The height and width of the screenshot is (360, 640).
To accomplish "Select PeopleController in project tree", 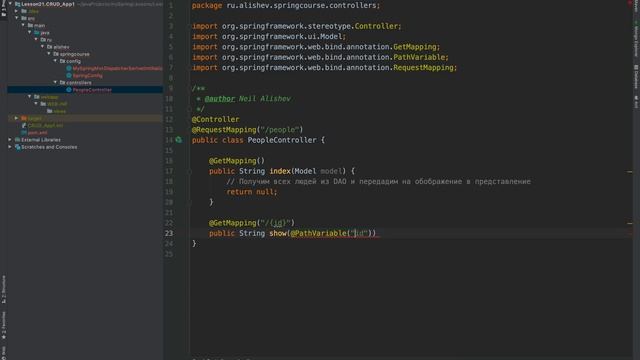I will (x=92, y=90).
